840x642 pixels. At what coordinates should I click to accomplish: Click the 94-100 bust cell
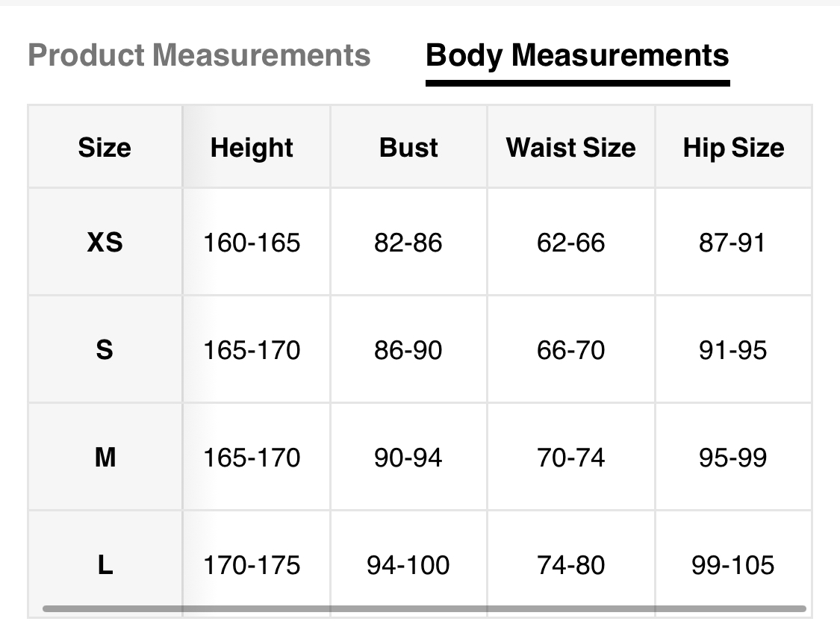tap(408, 565)
